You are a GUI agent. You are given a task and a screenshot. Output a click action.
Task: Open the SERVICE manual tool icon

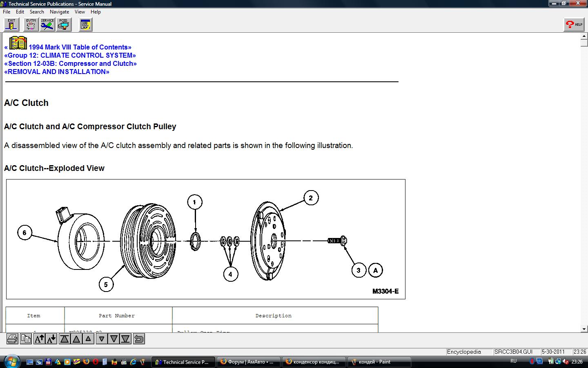[x=47, y=25]
